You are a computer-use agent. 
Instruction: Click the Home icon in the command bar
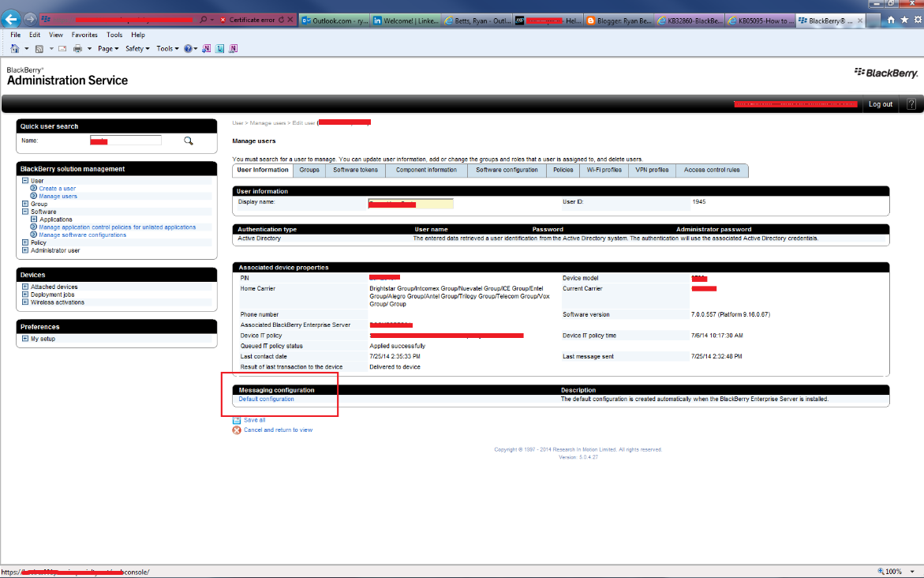tap(15, 48)
